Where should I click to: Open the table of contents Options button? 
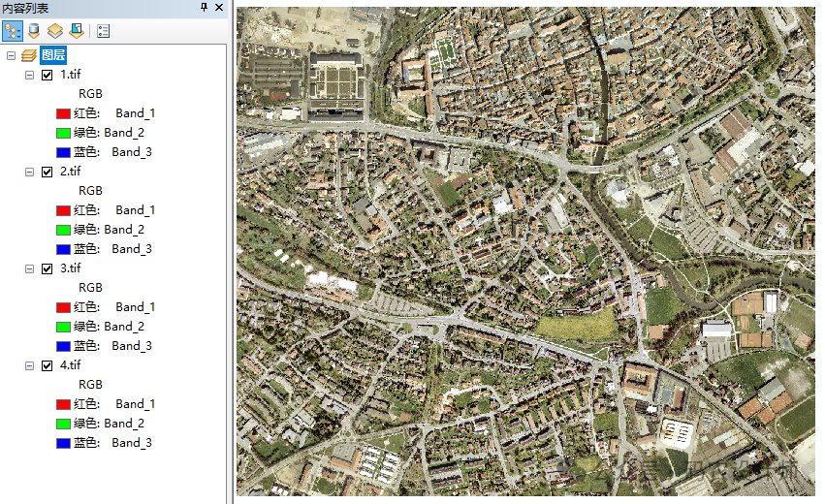click(103, 30)
